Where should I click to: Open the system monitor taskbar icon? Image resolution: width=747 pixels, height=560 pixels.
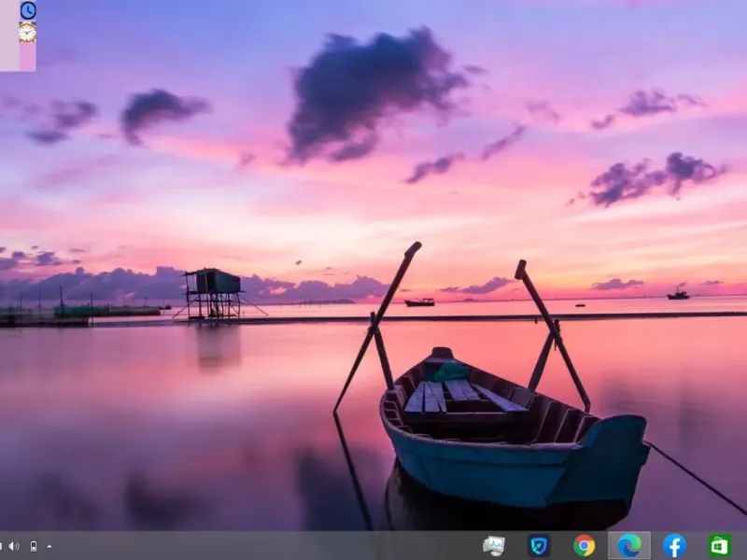494,546
